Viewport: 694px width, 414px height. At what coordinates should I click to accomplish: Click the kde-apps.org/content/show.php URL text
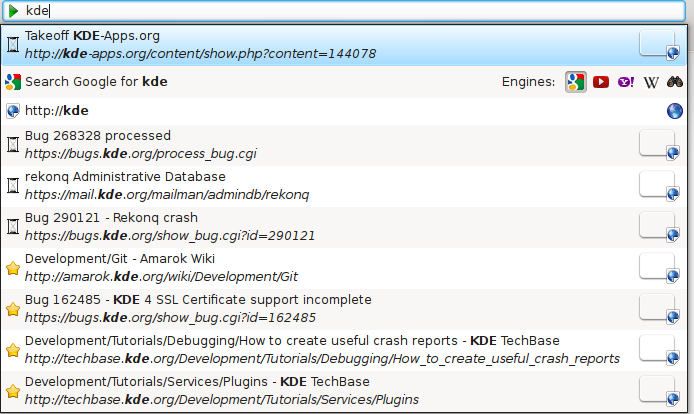(200, 54)
